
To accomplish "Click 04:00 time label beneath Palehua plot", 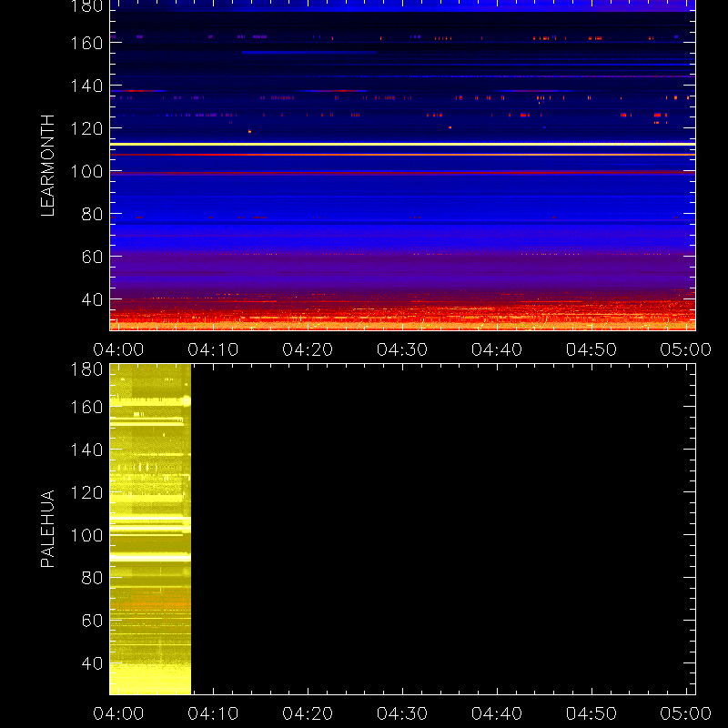I will [118, 713].
